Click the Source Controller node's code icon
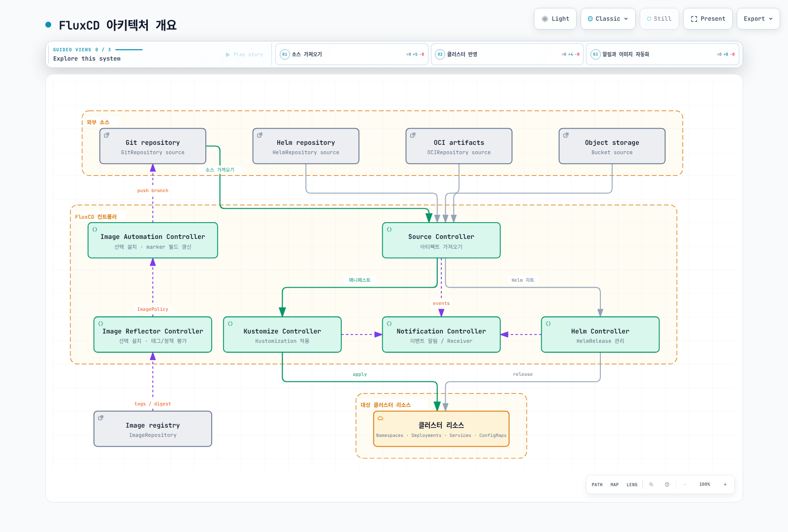 click(389, 230)
